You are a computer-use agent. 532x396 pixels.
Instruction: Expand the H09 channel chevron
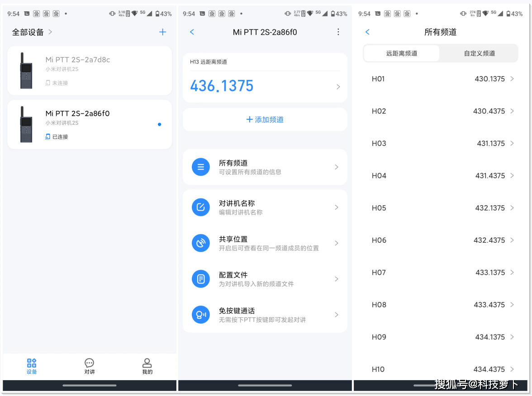click(x=512, y=337)
